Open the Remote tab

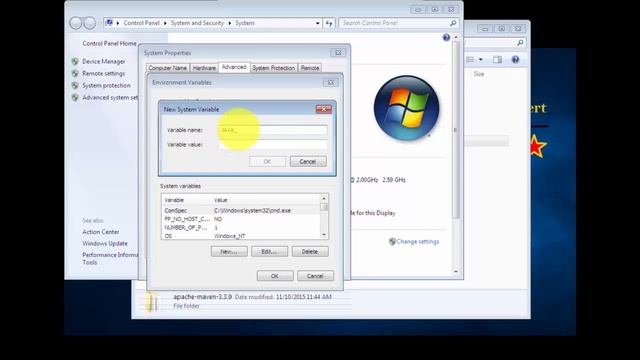tap(310, 68)
